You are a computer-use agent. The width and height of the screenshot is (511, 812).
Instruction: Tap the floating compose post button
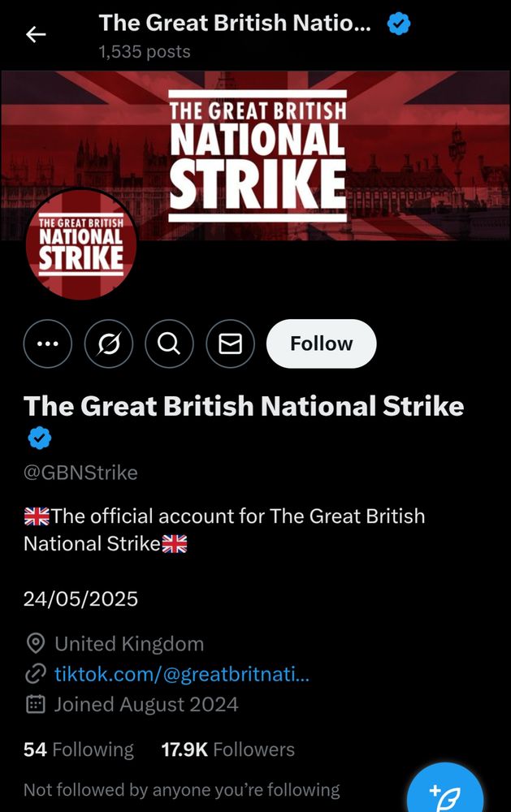tap(445, 789)
